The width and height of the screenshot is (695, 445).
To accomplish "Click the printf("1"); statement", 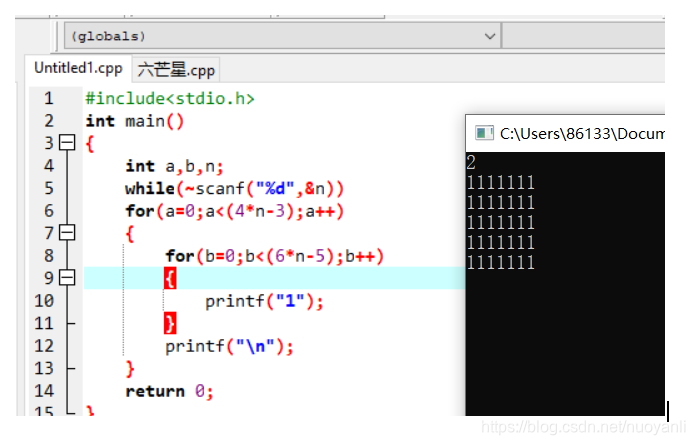I will (264, 301).
